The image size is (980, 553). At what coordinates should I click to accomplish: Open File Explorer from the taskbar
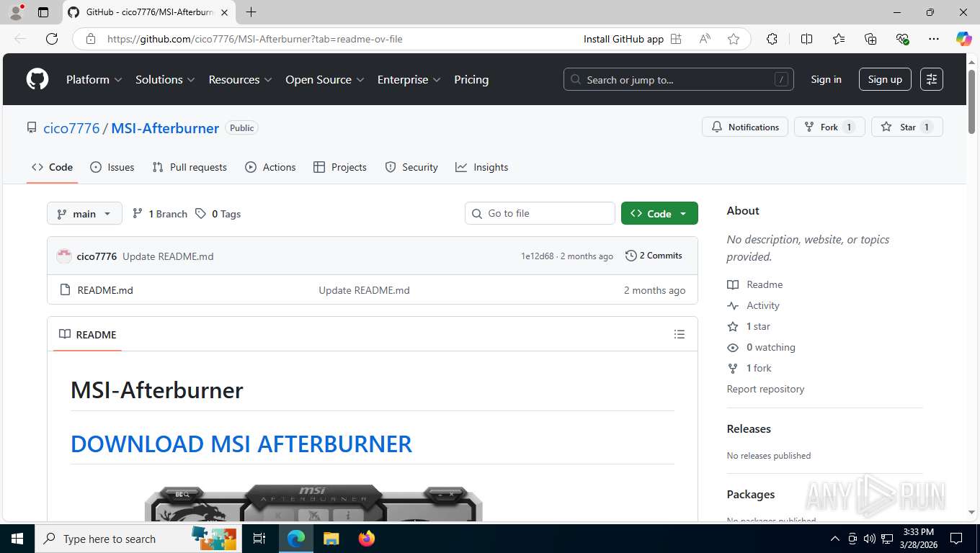pos(331,539)
